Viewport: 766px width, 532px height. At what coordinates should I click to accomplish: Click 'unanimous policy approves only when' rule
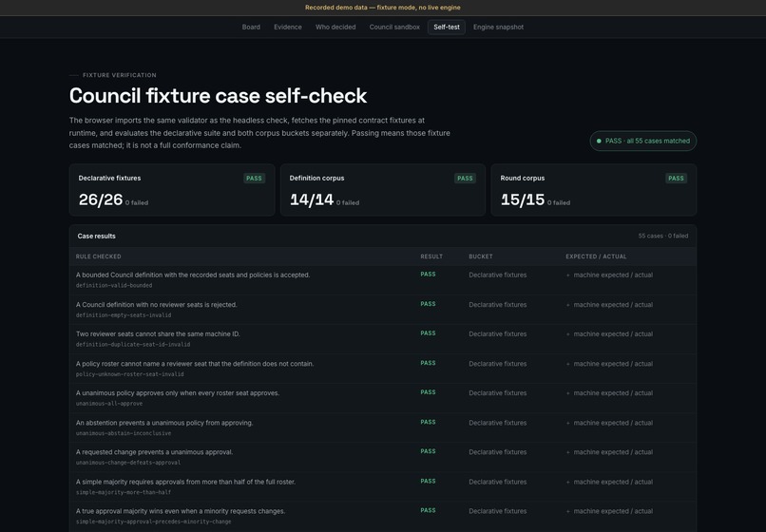(x=178, y=393)
